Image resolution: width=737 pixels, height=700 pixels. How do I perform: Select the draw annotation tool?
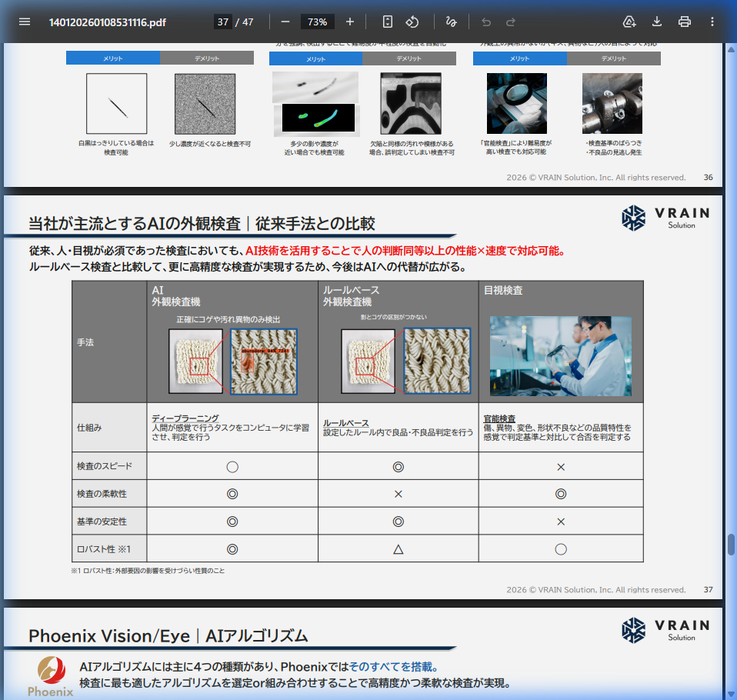pos(451,22)
